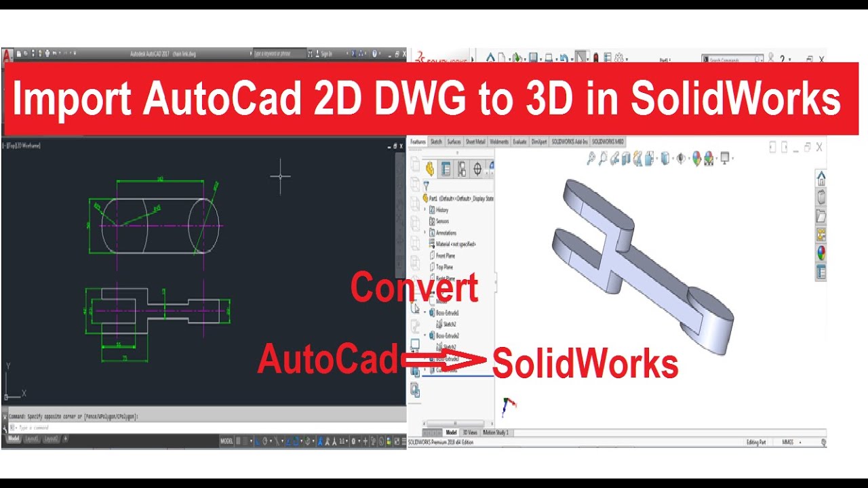This screenshot has height=488, width=868.
Task: Click the Edit Appearance color ball icon
Action: [696, 158]
